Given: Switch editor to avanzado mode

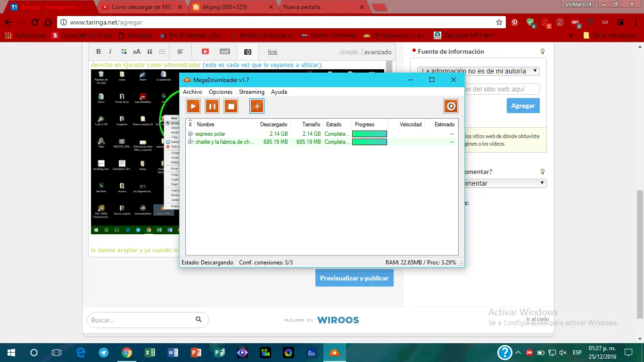Looking at the screenshot, I should tap(378, 52).
